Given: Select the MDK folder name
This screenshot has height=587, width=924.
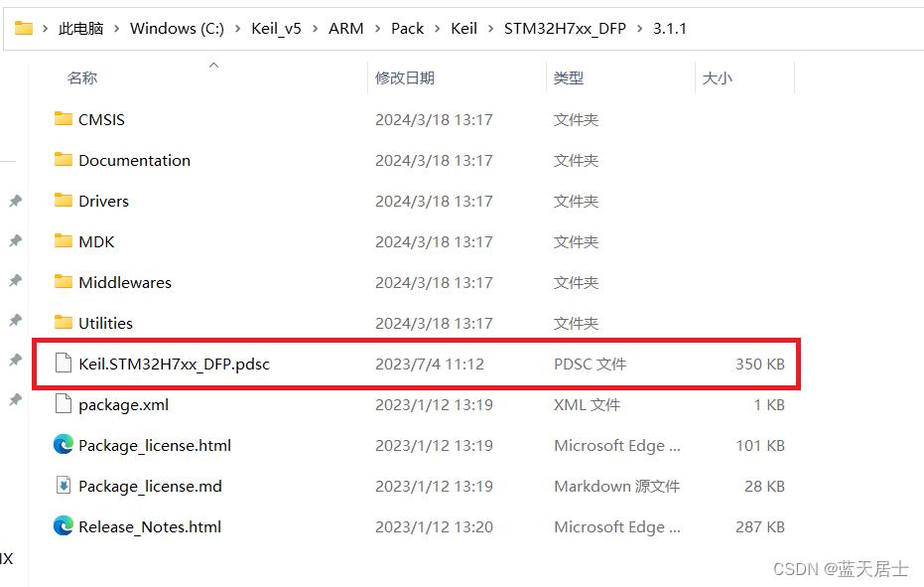Looking at the screenshot, I should [96, 242].
